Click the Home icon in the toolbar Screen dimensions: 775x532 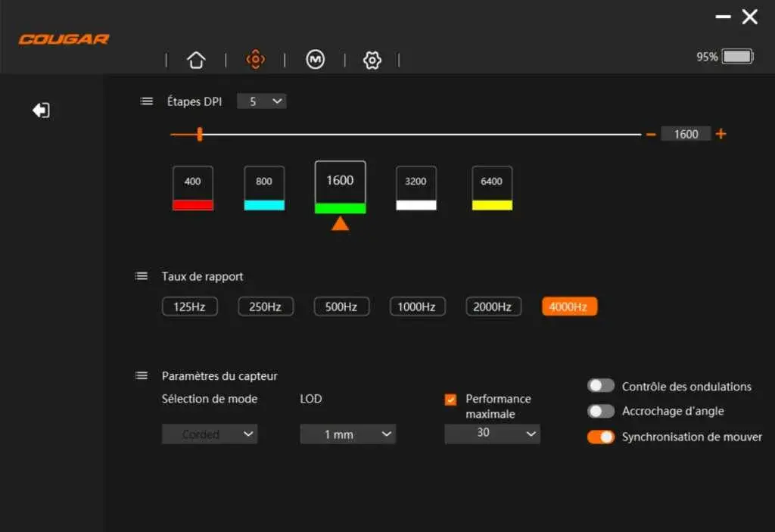pyautogui.click(x=195, y=59)
